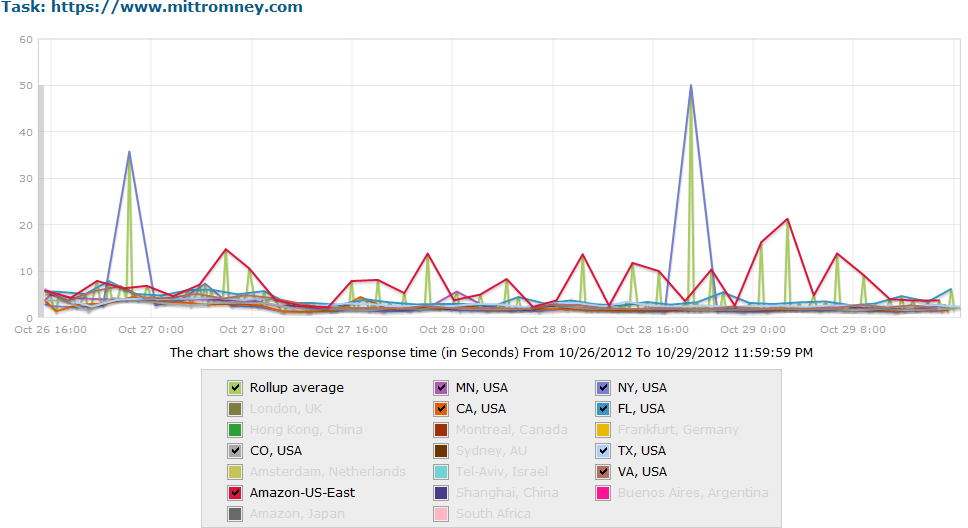Click the Tel-Aviv, Israel legend label
Image resolution: width=968 pixels, height=528 pixels.
(x=502, y=472)
